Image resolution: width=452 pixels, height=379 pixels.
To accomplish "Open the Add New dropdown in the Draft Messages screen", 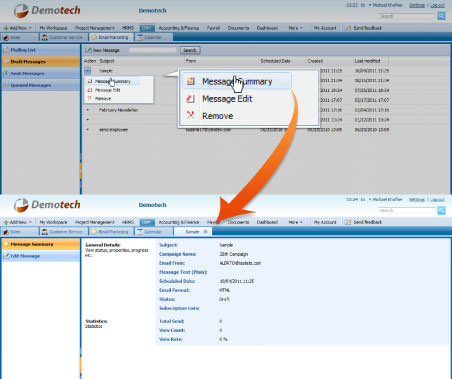I will pyautogui.click(x=17, y=28).
